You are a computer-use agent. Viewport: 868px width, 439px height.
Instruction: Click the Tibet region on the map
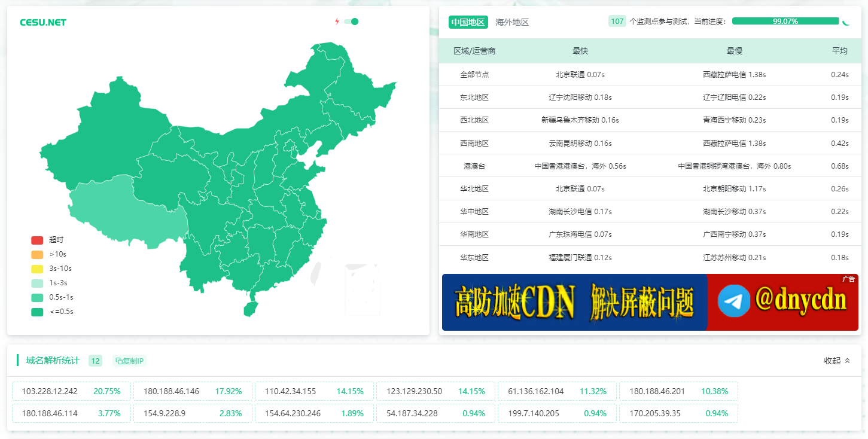click(120, 209)
